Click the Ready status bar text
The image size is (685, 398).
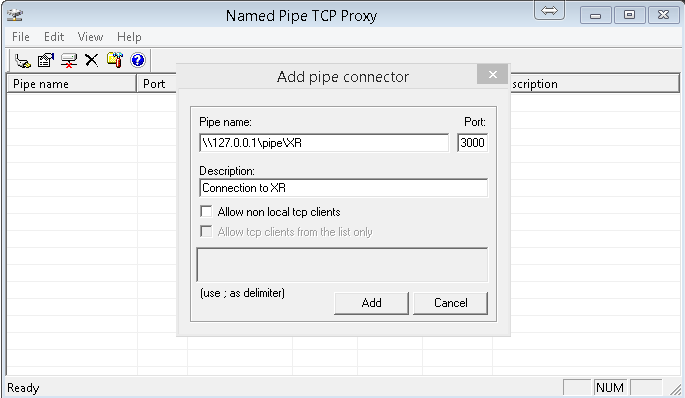23,388
